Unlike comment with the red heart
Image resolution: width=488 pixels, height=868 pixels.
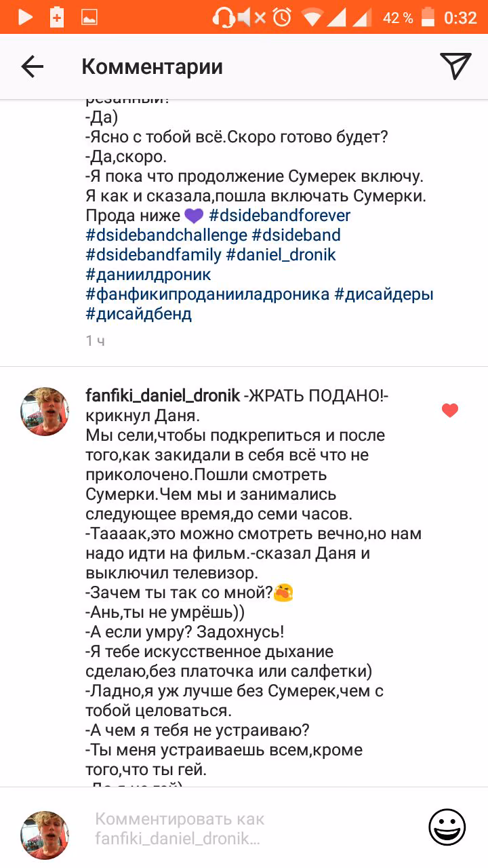coord(450,410)
